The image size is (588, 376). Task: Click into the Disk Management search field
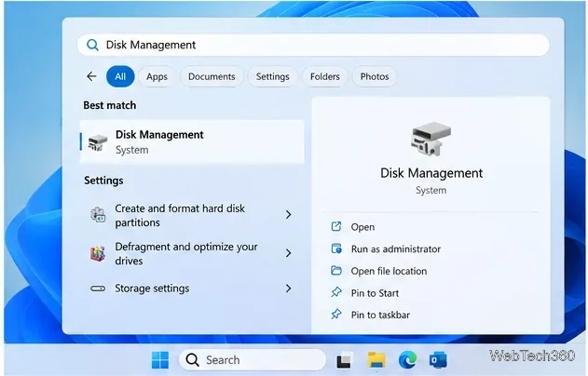click(313, 45)
